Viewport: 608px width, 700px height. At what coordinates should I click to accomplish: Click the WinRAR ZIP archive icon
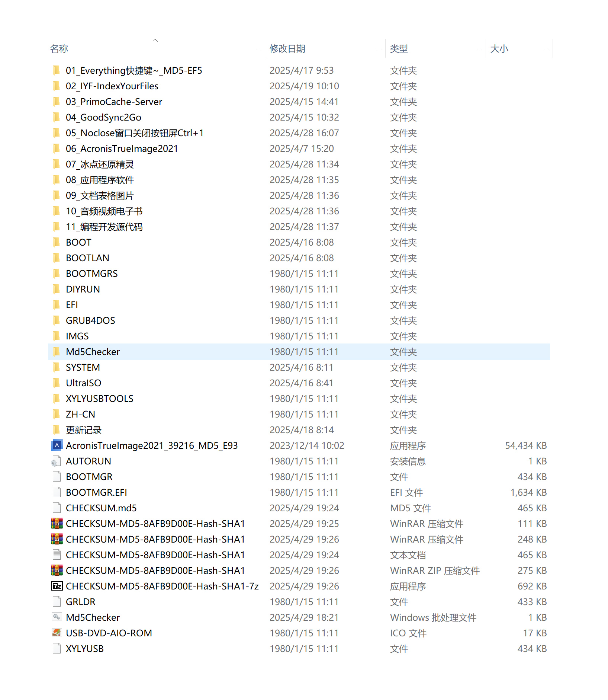click(x=57, y=570)
